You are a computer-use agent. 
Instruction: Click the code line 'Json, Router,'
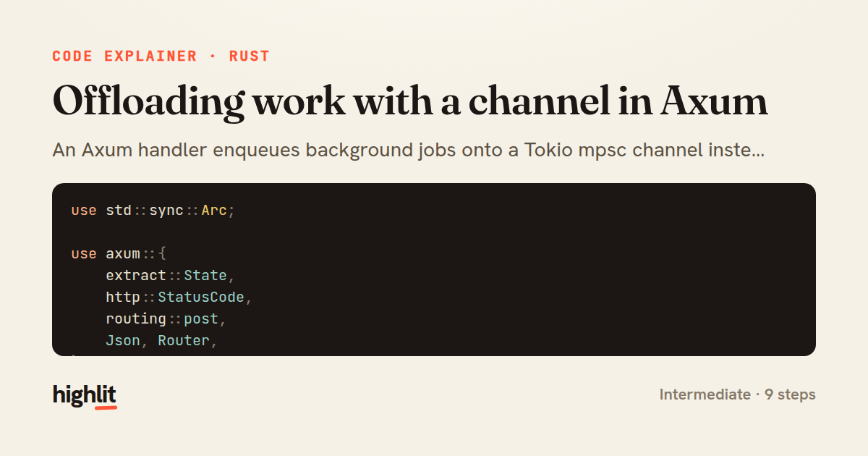point(162,340)
